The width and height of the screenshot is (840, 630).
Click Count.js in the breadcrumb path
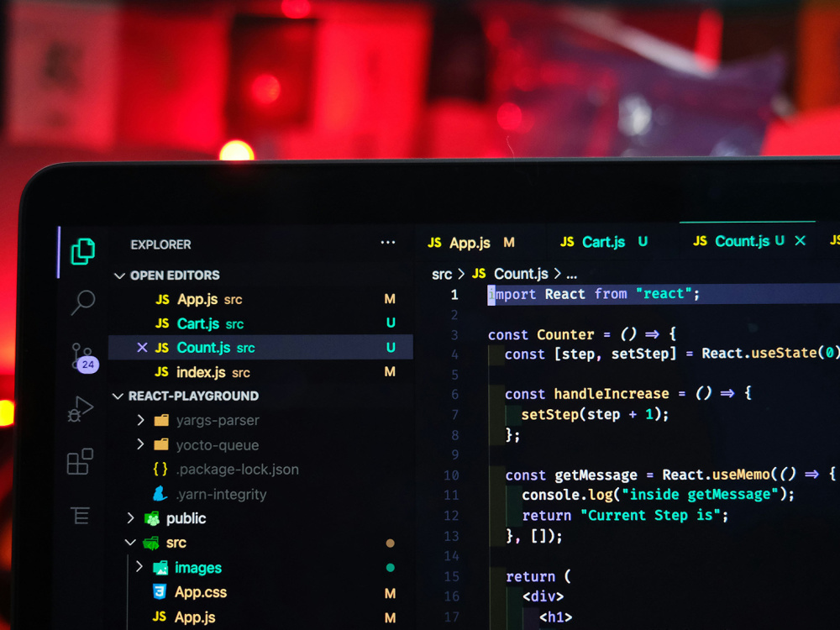(521, 274)
